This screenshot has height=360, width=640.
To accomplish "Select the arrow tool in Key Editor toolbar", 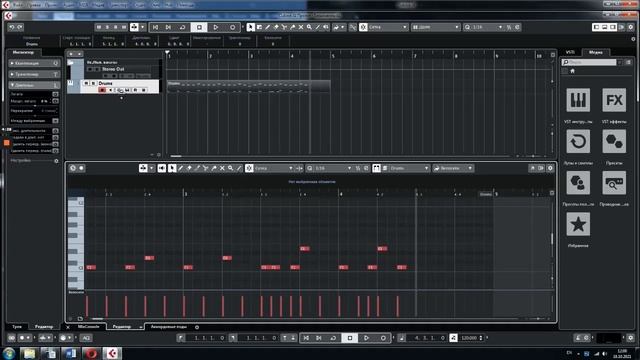I will [x=172, y=168].
